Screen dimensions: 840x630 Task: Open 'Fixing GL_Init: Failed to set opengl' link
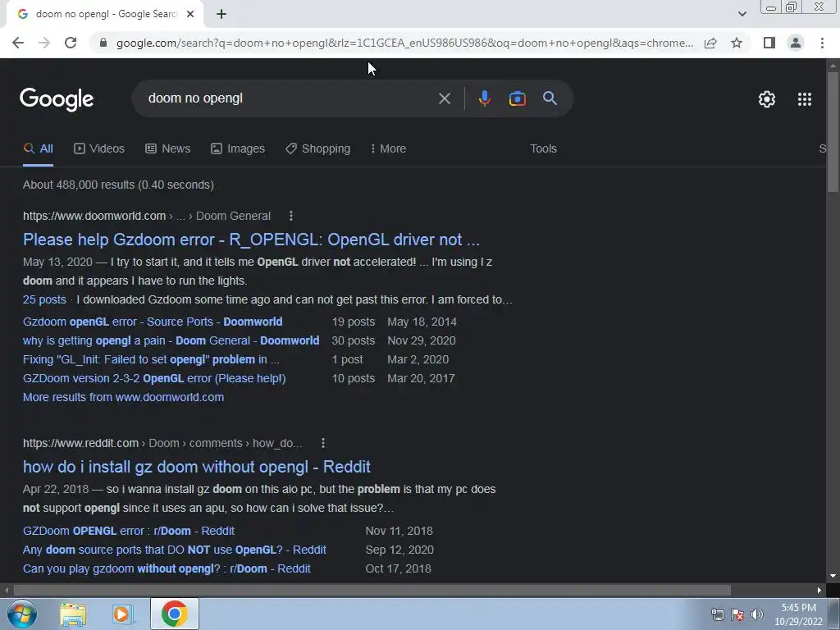(x=151, y=359)
